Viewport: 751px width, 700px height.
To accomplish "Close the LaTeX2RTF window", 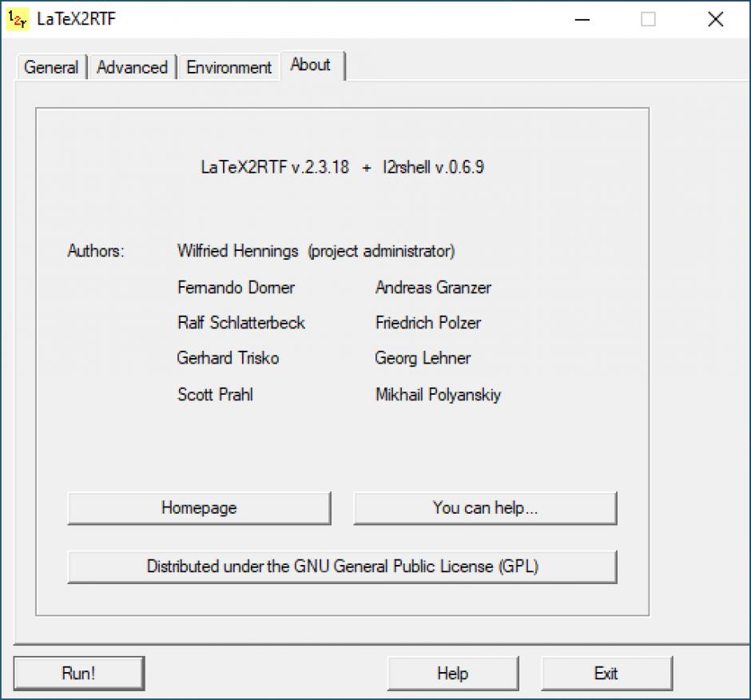I will [716, 20].
